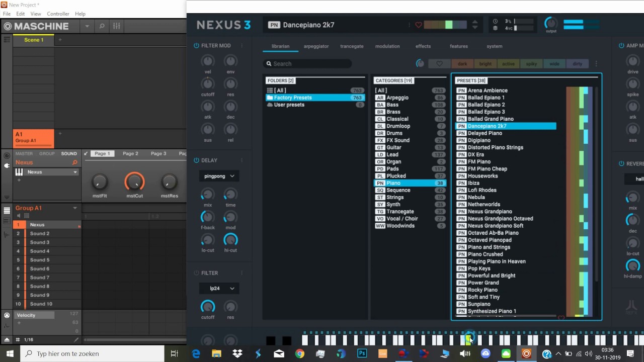The height and width of the screenshot is (362, 644).
Task: Toggle the active tag filter
Action: pyautogui.click(x=508, y=64)
